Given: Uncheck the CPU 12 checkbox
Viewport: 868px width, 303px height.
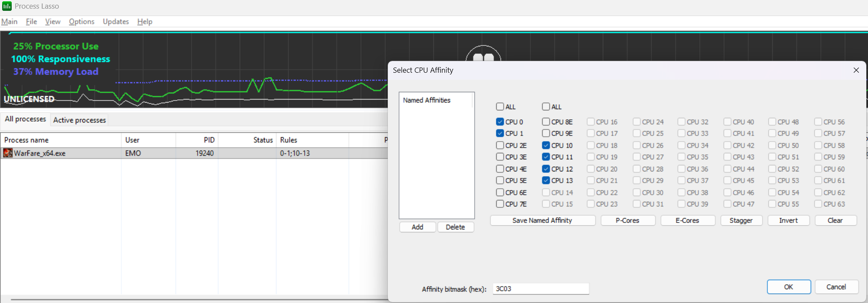Looking at the screenshot, I should pyautogui.click(x=546, y=169).
